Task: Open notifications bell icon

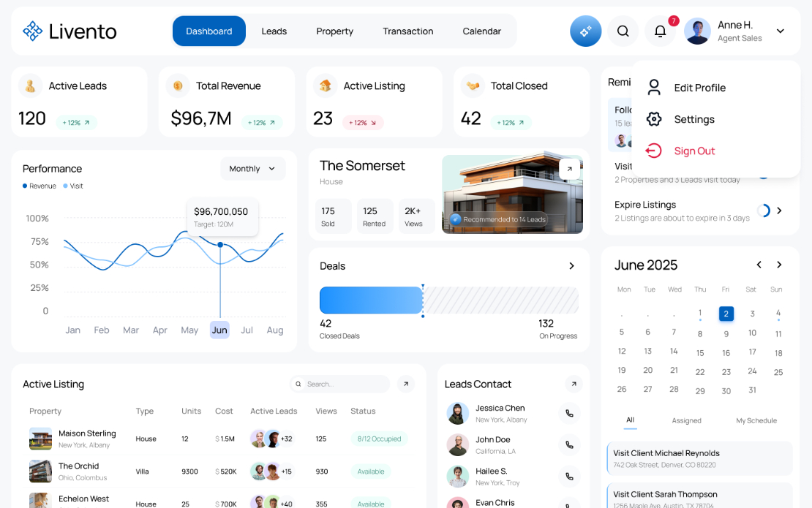Action: pos(661,31)
